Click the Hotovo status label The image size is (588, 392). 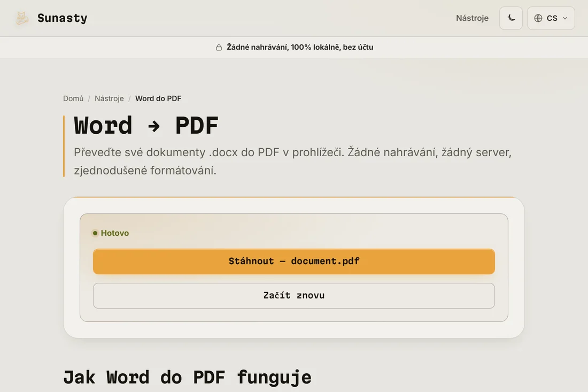[115, 233]
